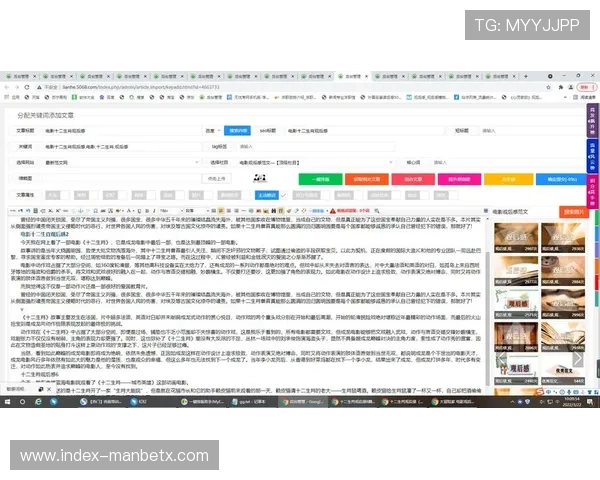Bookmark this page with the star icon
Image resolution: width=600 pixels, height=480 pixels.
548,87
